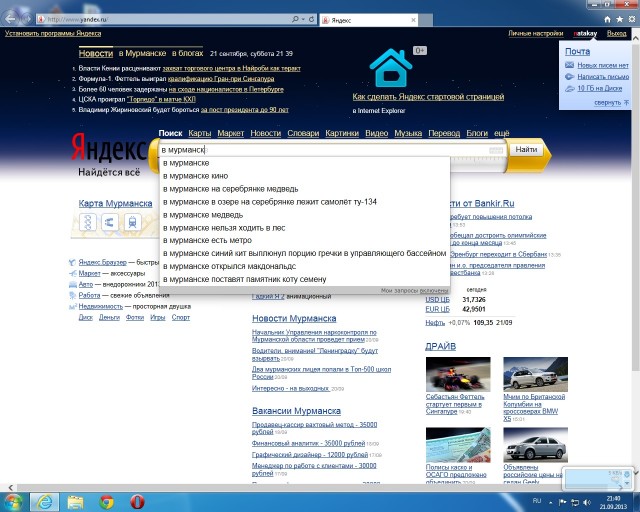Viewport: 640px width, 512px height.
Task: Open the ДРАЙВ section link
Action: (440, 346)
